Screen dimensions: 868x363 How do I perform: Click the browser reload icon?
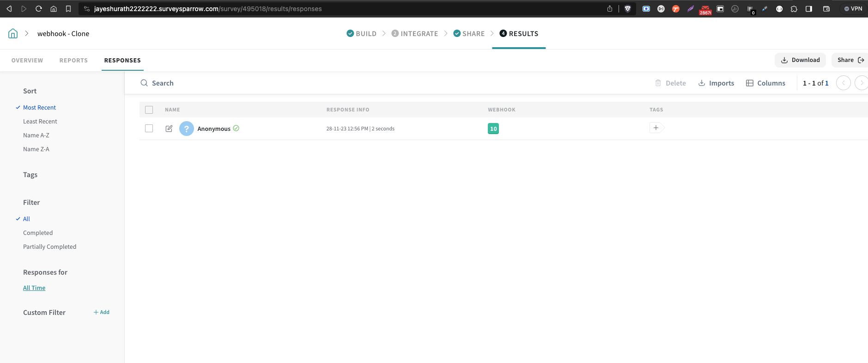39,9
